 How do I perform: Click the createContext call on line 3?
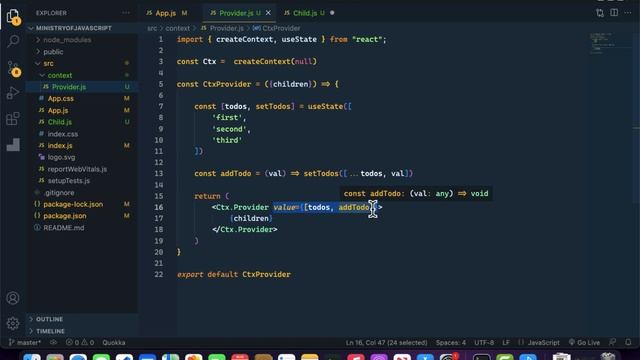coord(275,62)
